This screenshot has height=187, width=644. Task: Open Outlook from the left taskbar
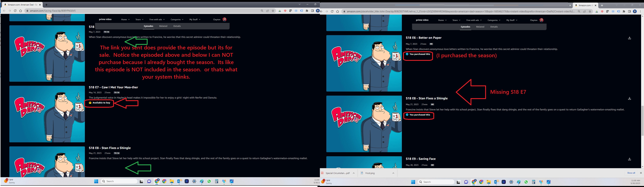click(179, 181)
